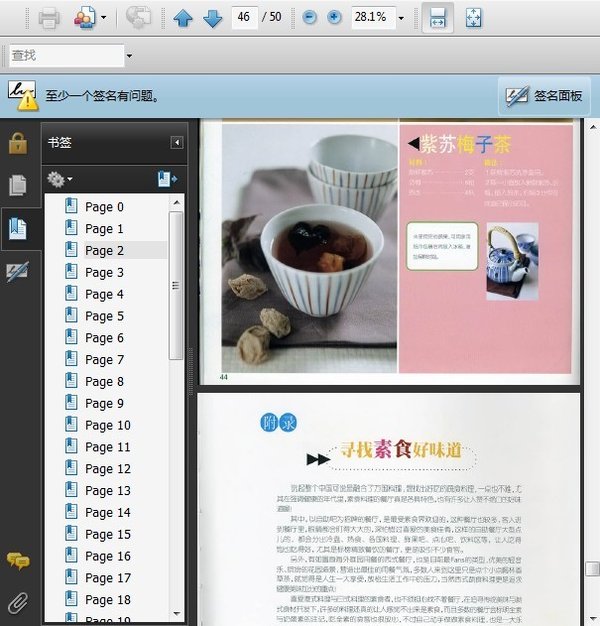Screen dimensions: 600x626
Task: Open the signatures panel in sidebar
Action: click(17, 269)
